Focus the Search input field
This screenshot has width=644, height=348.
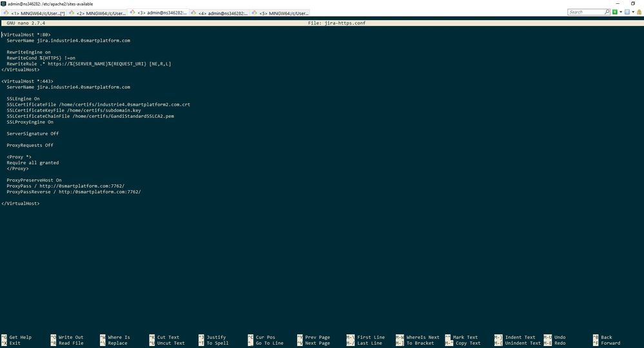pos(586,12)
